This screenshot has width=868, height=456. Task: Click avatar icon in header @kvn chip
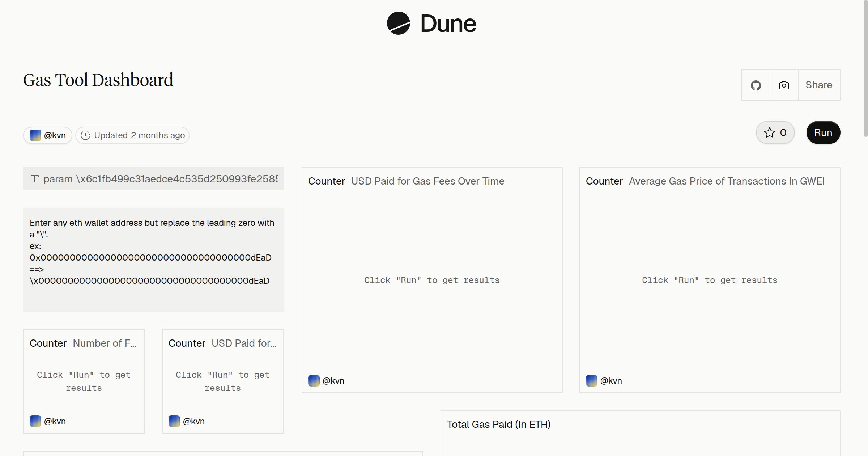pos(35,135)
